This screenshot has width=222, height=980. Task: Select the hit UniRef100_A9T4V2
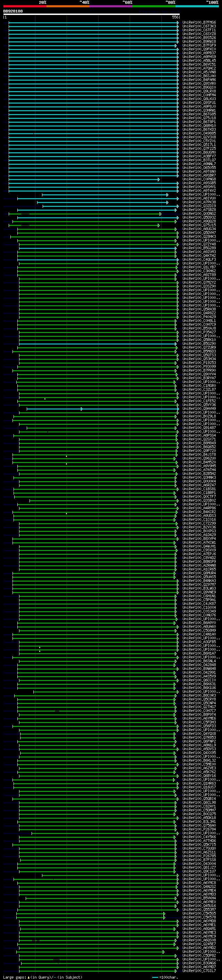click(199, 191)
